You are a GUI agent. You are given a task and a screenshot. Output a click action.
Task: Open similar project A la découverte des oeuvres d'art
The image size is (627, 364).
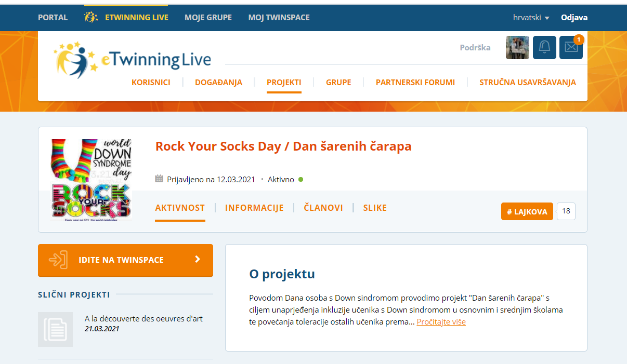(x=143, y=319)
